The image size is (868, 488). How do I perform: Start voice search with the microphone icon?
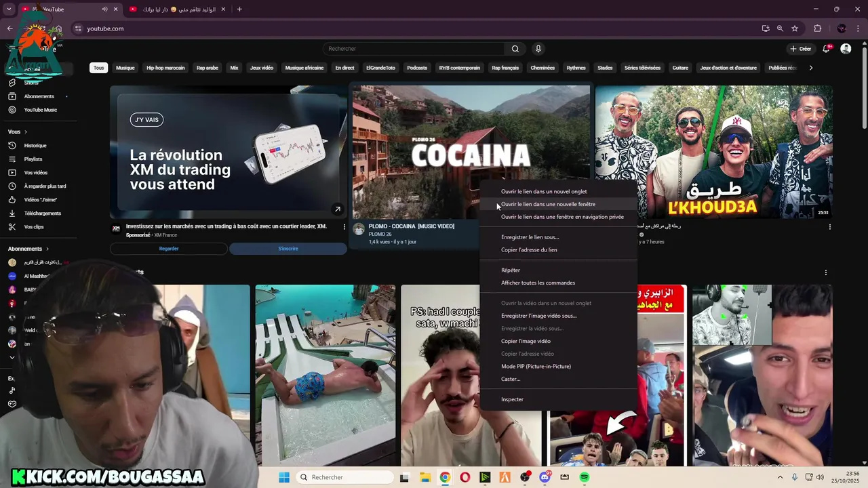tap(538, 49)
